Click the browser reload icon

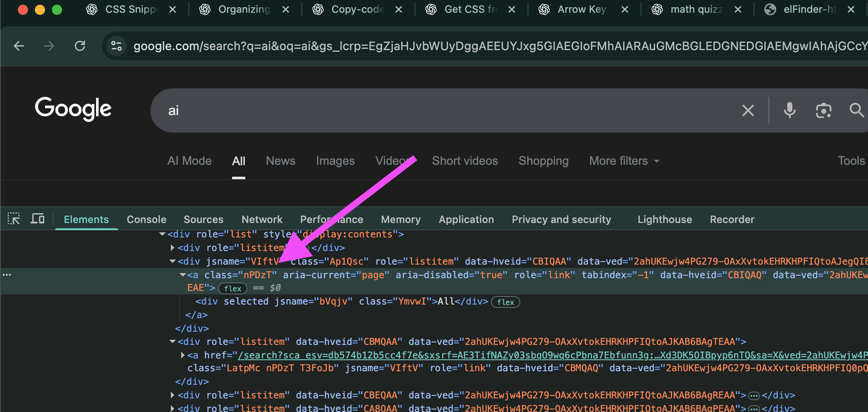[x=80, y=46]
